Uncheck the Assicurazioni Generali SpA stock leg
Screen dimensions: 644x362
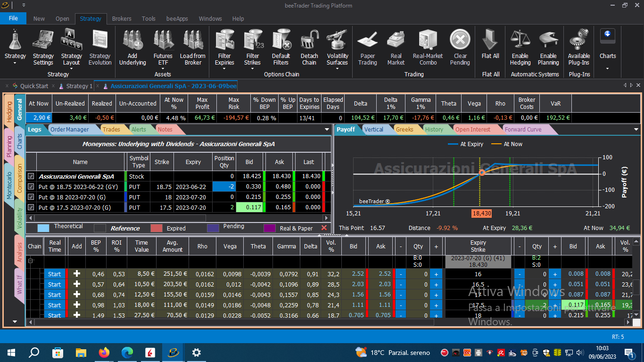coord(31,176)
